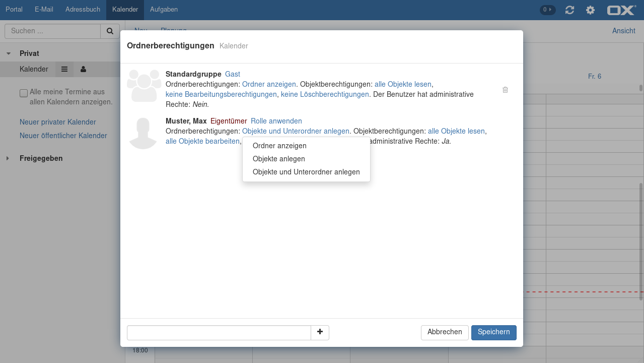
Task: Pick 'Objekte und Unterordner anlegen' menu entry
Action: click(306, 172)
